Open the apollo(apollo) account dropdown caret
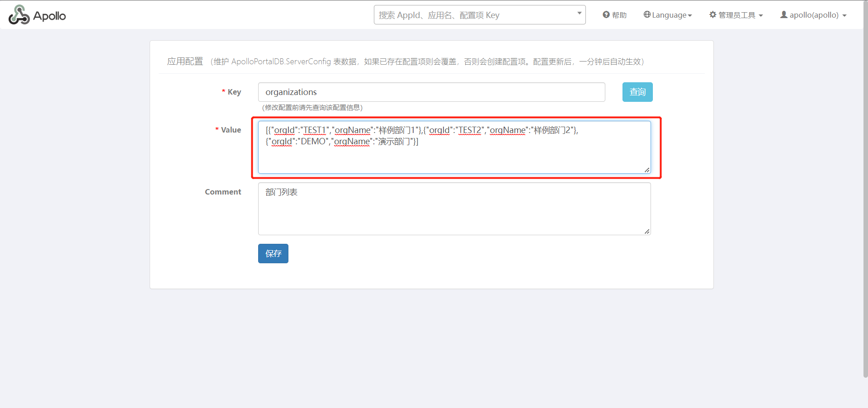This screenshot has width=868, height=408. 844,16
